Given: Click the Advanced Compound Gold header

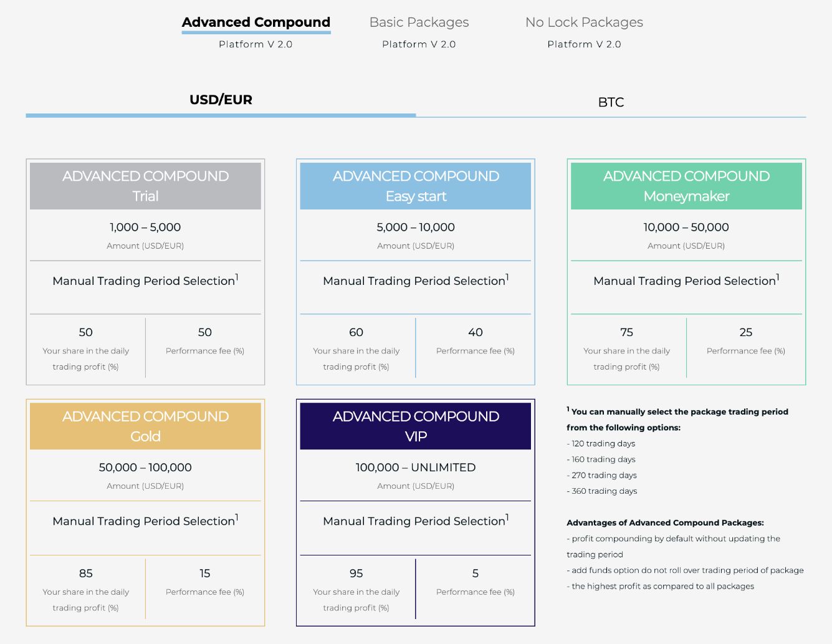Looking at the screenshot, I should (x=145, y=426).
